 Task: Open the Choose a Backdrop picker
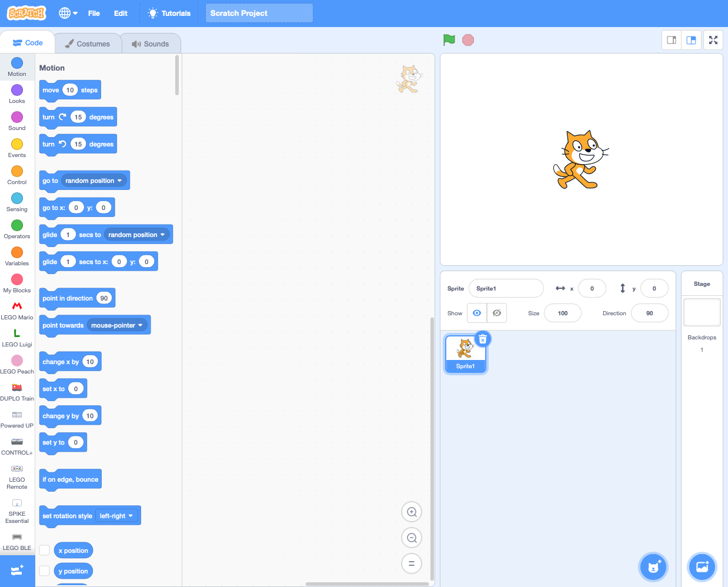[x=702, y=566]
